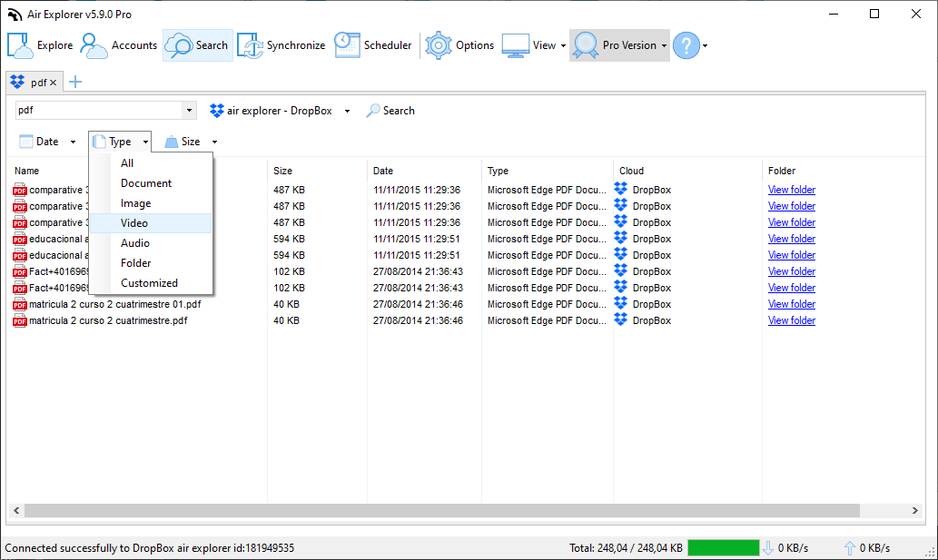Open the Options settings

click(x=459, y=44)
